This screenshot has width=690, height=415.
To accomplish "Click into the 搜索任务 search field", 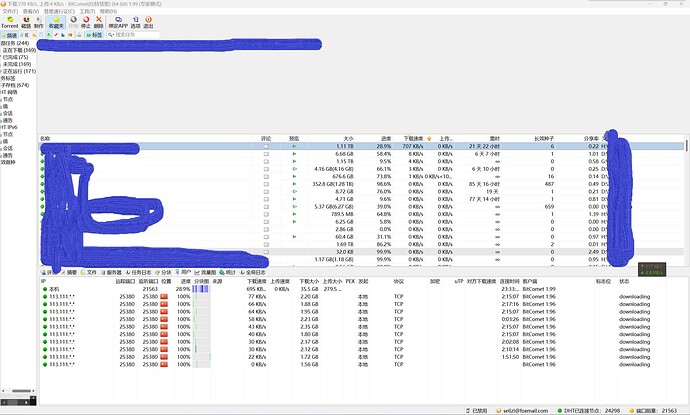I will click(136, 35).
